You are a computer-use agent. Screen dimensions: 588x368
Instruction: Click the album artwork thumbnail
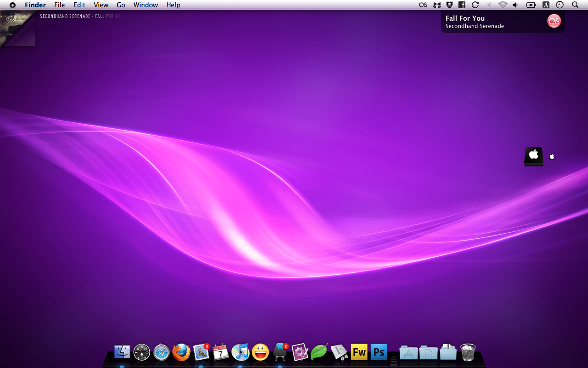17,28
